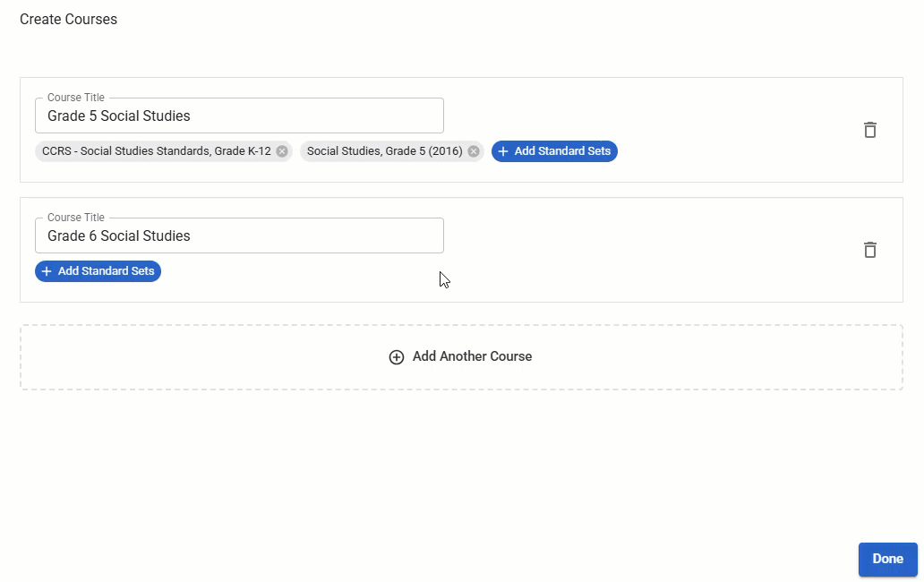Click the Create Courses heading
Image resolution: width=924 pixels, height=582 pixels.
pos(68,20)
